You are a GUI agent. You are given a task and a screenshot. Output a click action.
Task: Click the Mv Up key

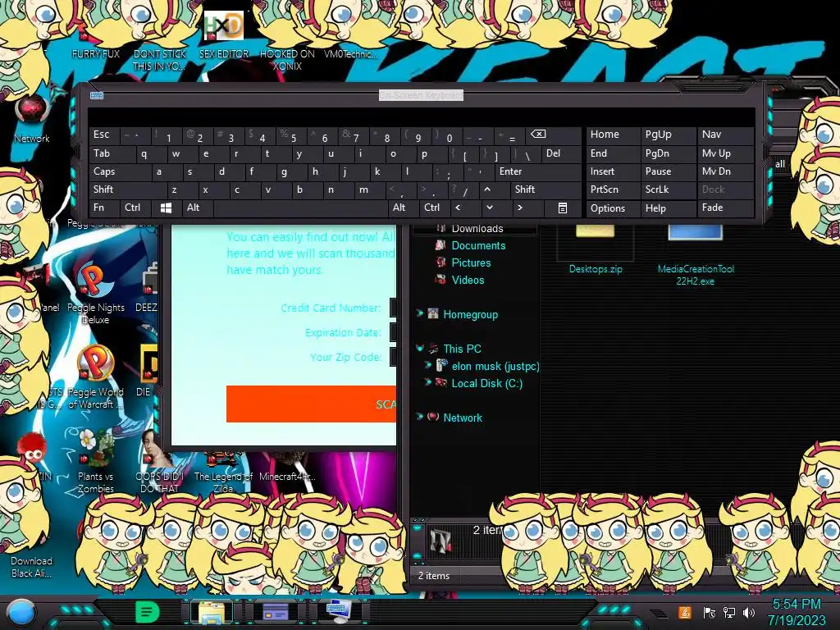point(725,153)
